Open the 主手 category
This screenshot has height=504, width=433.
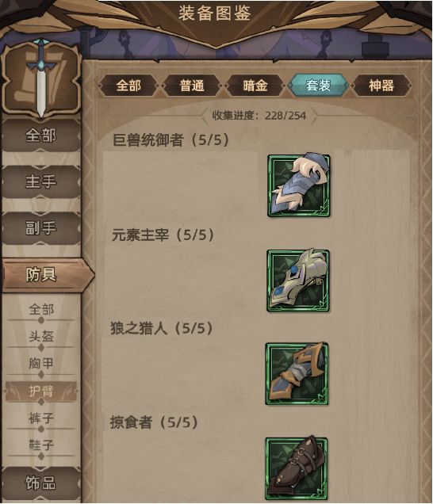pos(41,181)
